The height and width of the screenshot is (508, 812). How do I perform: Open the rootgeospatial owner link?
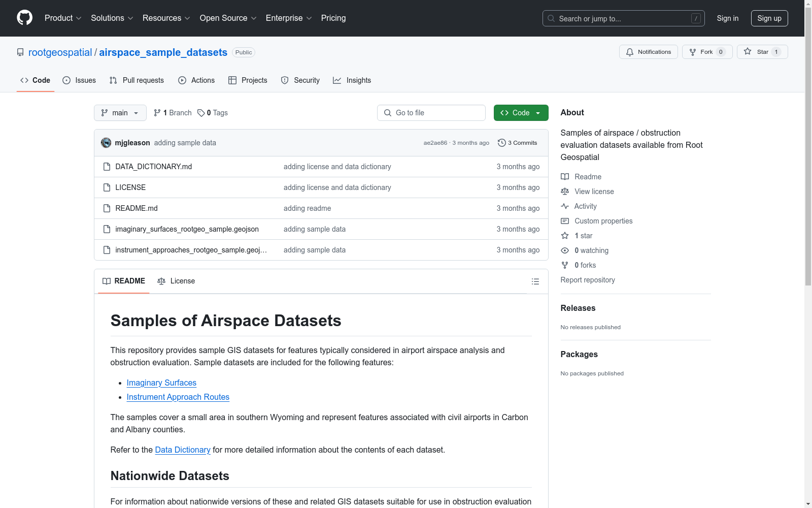(x=60, y=52)
